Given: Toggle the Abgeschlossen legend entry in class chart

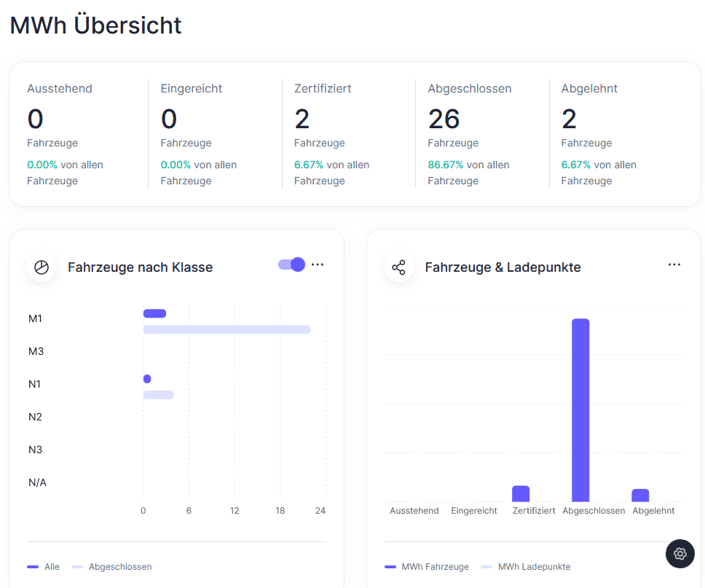Looking at the screenshot, I should coord(112,566).
